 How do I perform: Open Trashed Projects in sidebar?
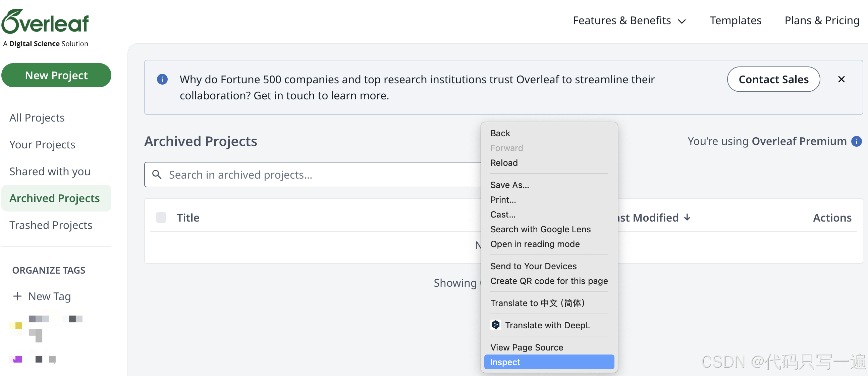[x=51, y=225]
